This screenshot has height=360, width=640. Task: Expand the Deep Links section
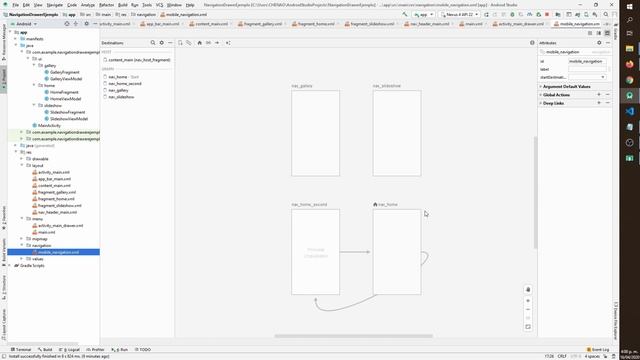pos(541,103)
